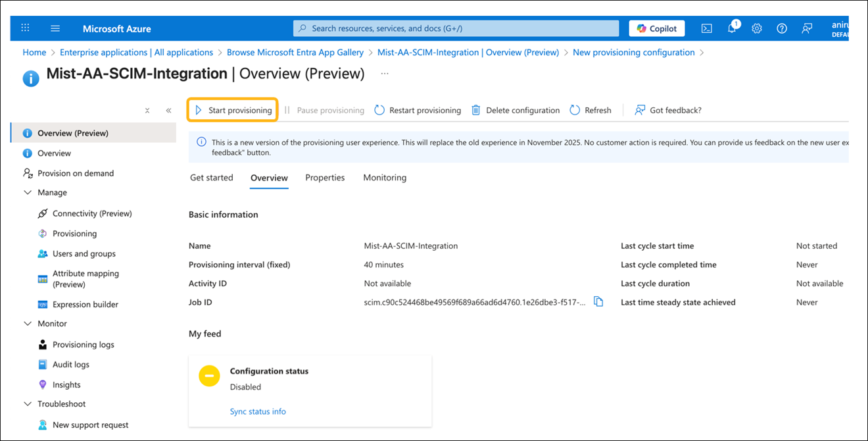This screenshot has height=441, width=868.
Task: Collapse the Monitor section
Action: click(27, 323)
